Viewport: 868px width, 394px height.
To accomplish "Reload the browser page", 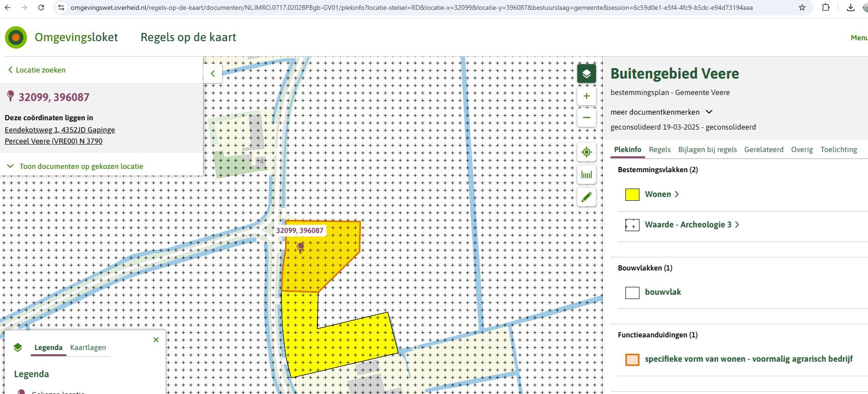I will (41, 7).
